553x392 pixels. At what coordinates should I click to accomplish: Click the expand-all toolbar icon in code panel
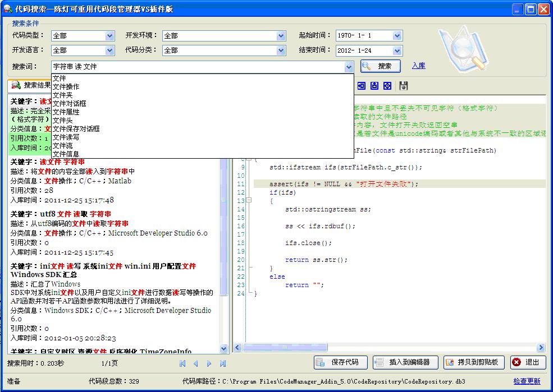click(x=387, y=86)
